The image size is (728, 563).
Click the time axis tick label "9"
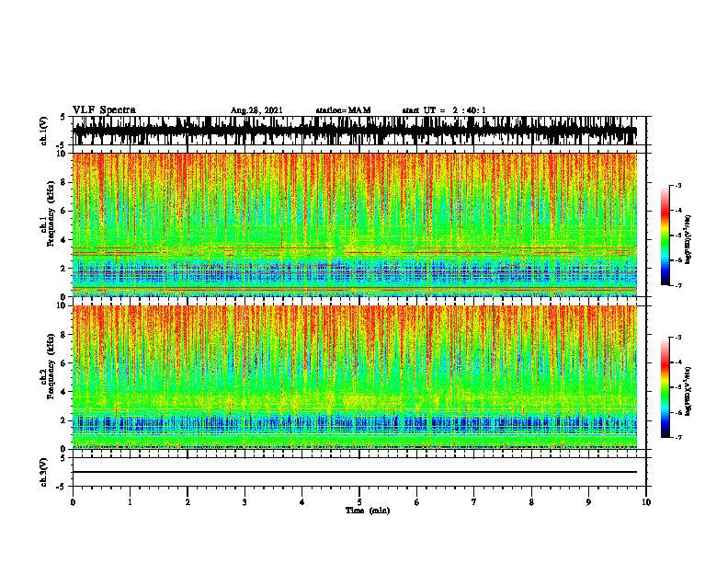click(588, 502)
